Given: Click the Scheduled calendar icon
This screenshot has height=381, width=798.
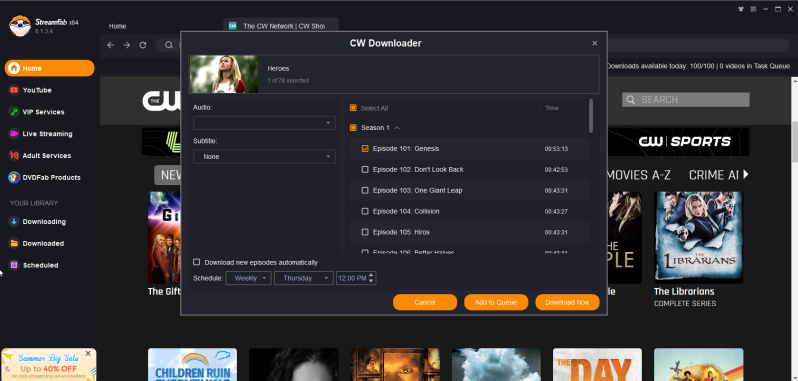Looking at the screenshot, I should (14, 265).
